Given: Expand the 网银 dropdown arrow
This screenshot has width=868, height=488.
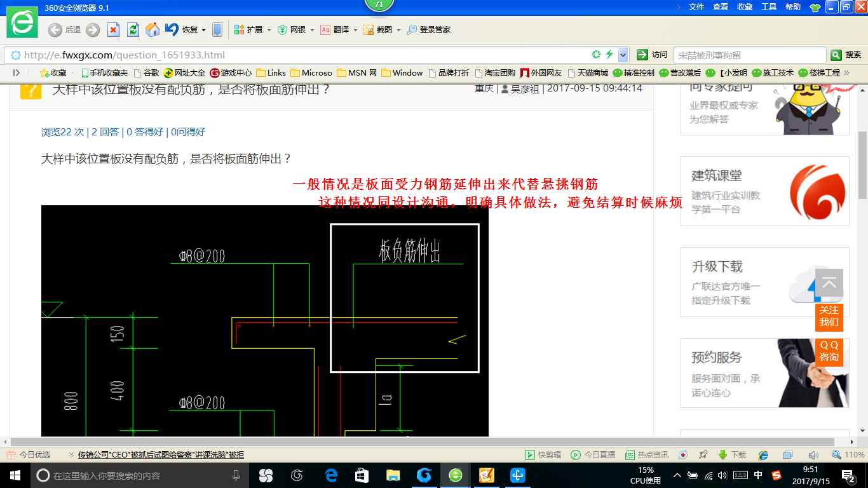Looking at the screenshot, I should 312,30.
